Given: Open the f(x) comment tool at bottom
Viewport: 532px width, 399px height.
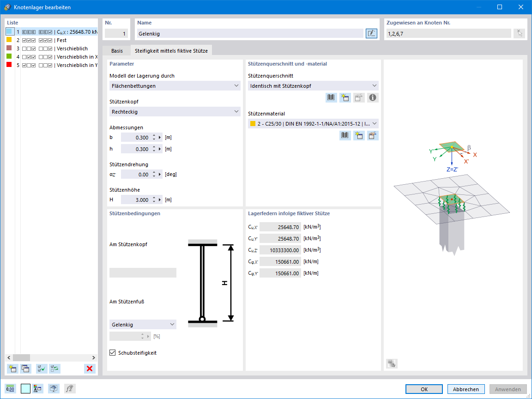Looking at the screenshot, I should pos(69,388).
